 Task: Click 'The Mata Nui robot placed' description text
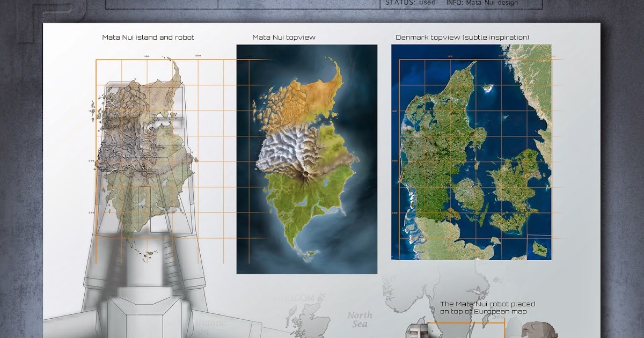point(487,304)
